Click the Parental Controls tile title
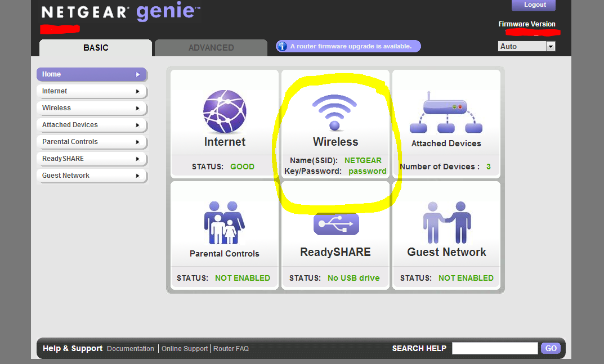Viewport: 604px width, 364px height. [x=225, y=254]
